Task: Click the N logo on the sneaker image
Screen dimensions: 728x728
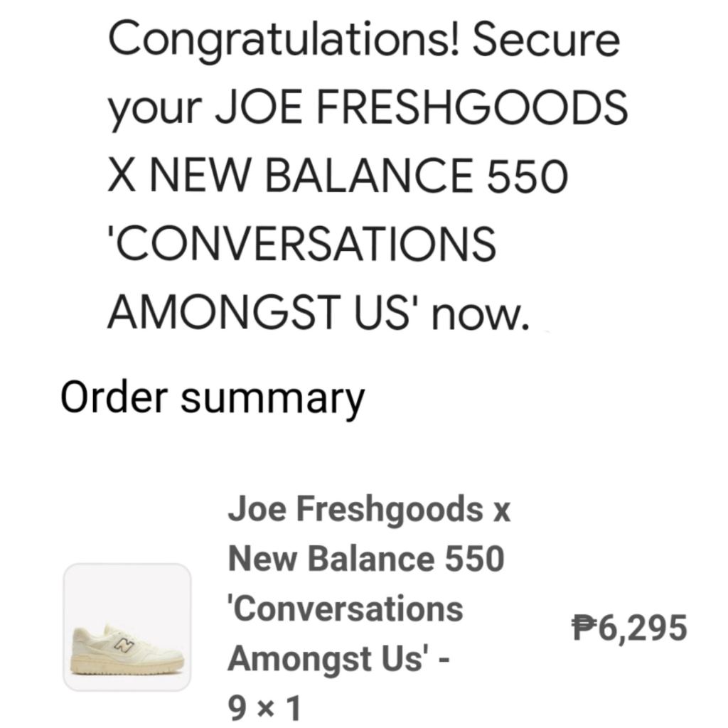Action: 127,644
